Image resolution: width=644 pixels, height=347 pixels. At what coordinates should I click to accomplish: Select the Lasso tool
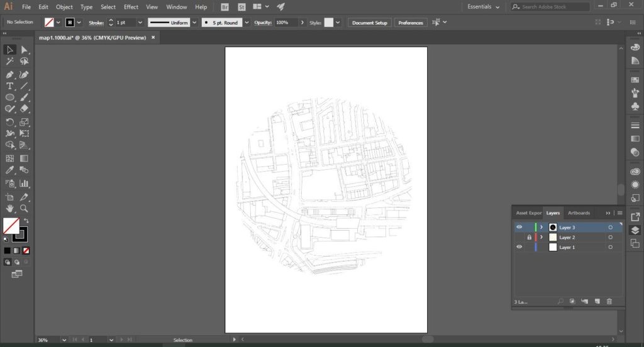25,61
